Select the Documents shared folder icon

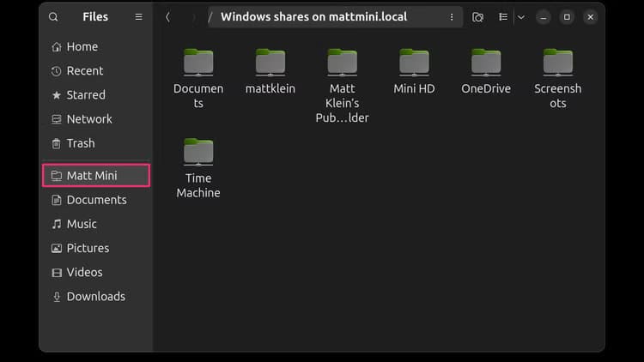198,63
